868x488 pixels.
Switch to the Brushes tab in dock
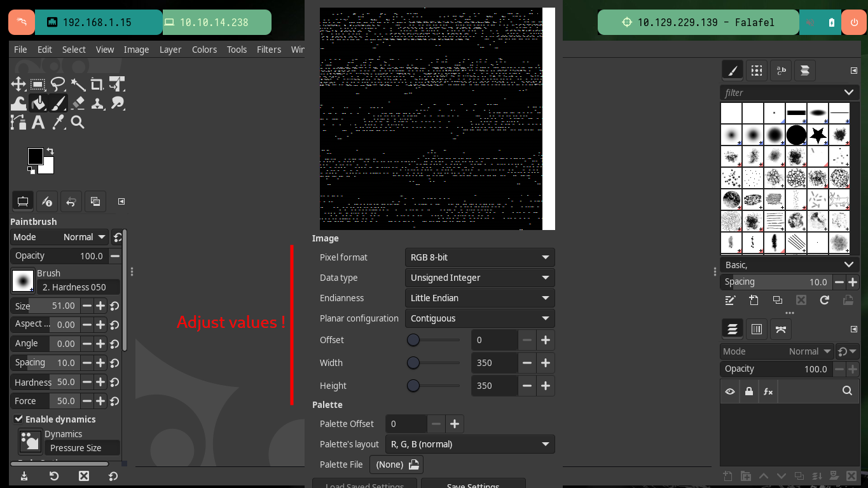tap(733, 71)
